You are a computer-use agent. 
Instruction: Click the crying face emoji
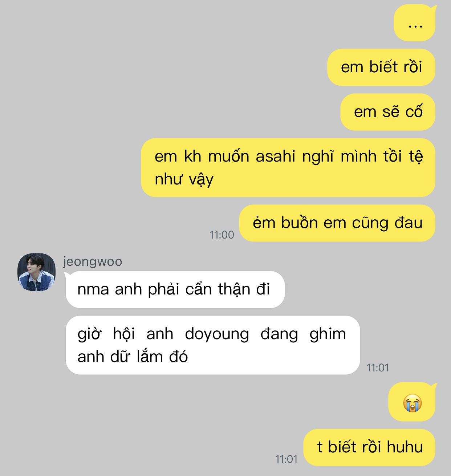tap(412, 403)
